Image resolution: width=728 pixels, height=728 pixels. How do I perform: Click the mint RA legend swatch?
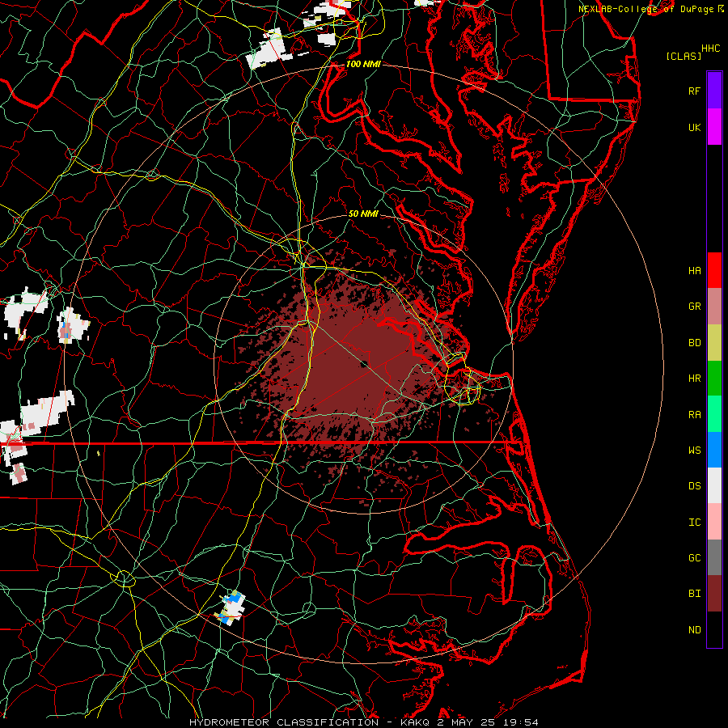pos(714,414)
